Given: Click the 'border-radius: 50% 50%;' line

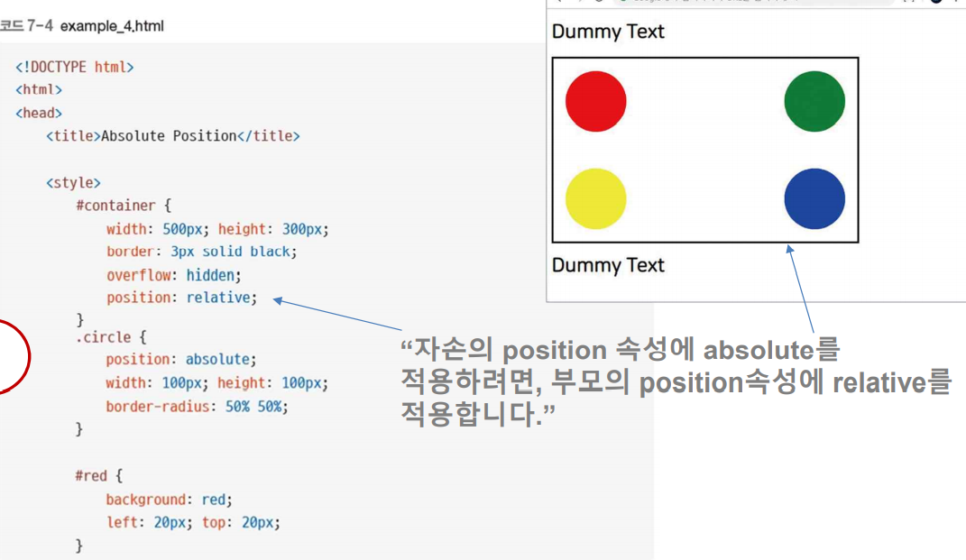Looking at the screenshot, I should point(198,407).
